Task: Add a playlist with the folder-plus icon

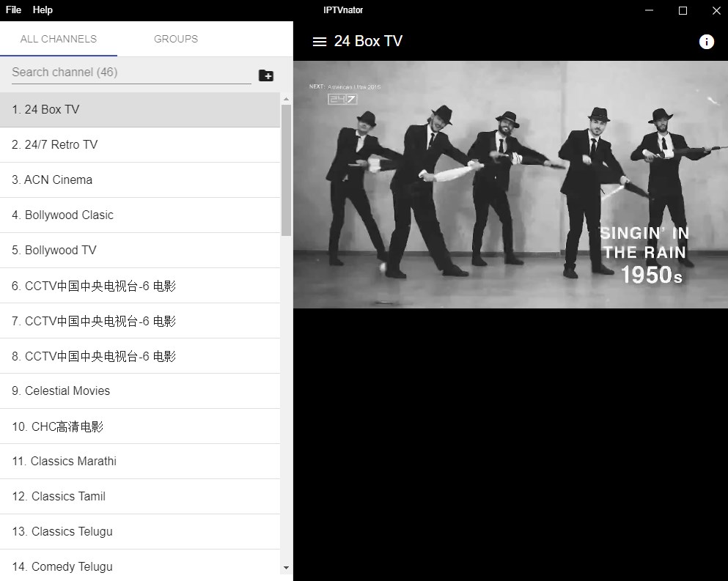Action: pyautogui.click(x=265, y=75)
